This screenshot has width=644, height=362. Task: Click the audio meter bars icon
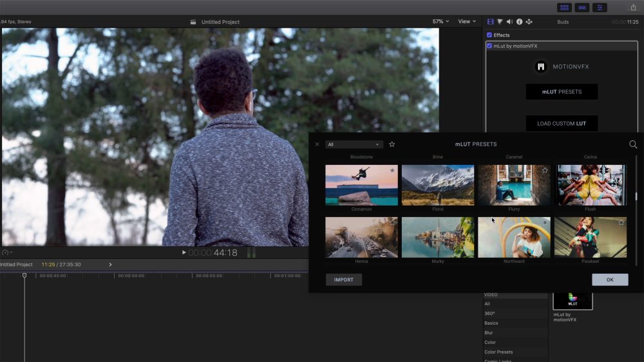(251, 252)
